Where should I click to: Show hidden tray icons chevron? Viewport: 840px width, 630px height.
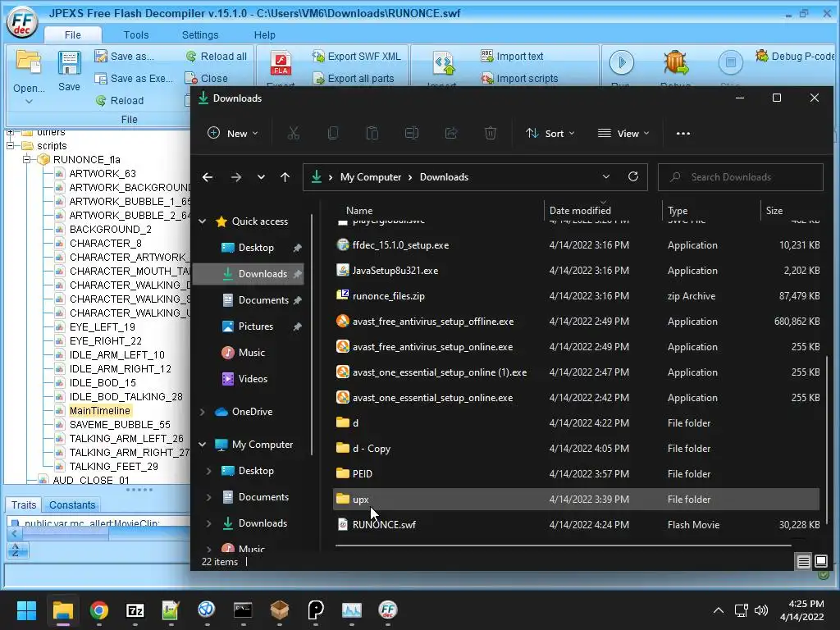(x=719, y=609)
